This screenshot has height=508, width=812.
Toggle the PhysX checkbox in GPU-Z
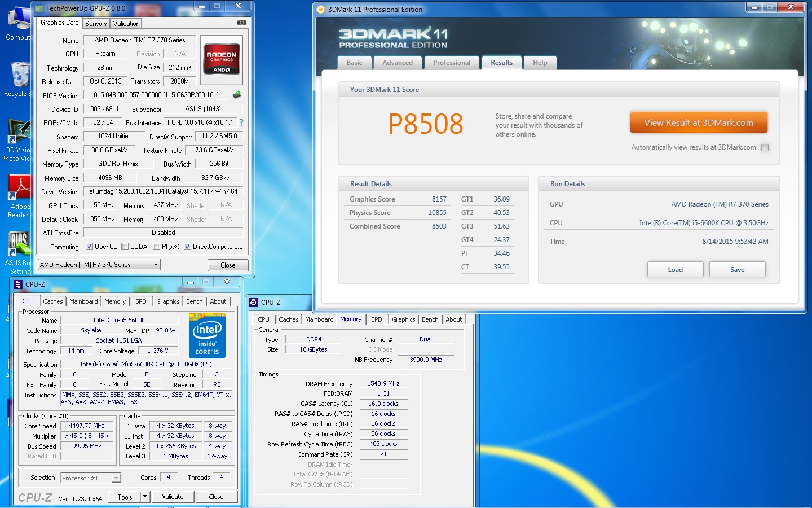tap(156, 247)
